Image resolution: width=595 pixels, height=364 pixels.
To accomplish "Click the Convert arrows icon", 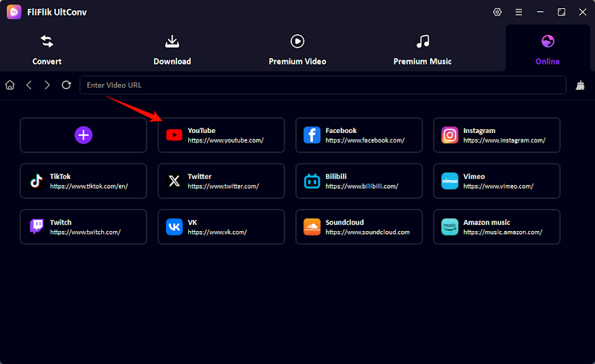I will tap(47, 42).
